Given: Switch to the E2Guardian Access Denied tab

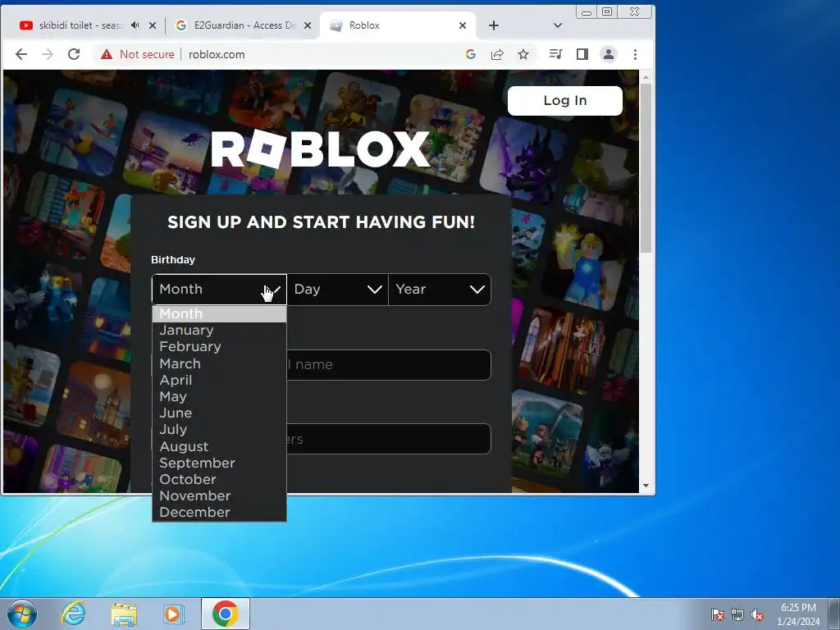Looking at the screenshot, I should tap(244, 25).
